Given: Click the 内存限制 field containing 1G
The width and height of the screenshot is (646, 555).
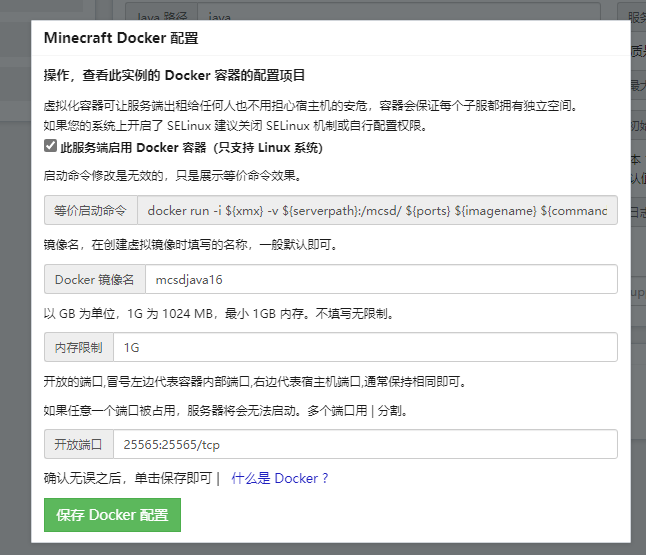Looking at the screenshot, I should pyautogui.click(x=365, y=347).
